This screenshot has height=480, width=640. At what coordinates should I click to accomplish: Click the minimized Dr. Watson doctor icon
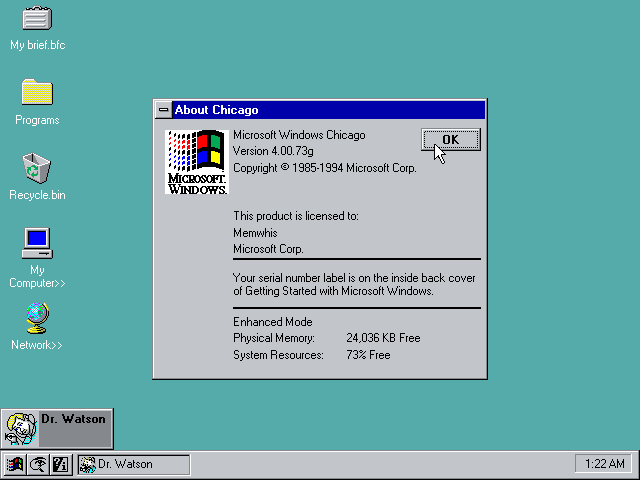[x=21, y=428]
